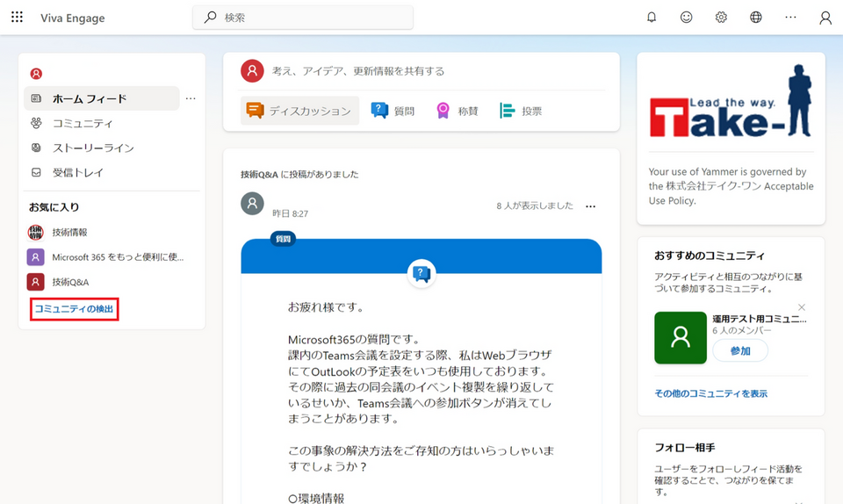
Task: Open the feedback smiley icon
Action: [687, 18]
